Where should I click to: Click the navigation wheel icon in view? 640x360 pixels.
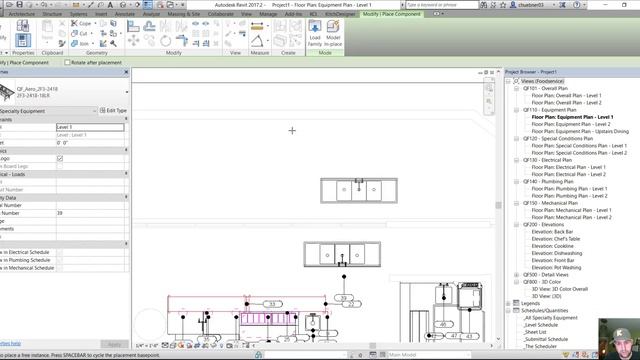tap(489, 88)
